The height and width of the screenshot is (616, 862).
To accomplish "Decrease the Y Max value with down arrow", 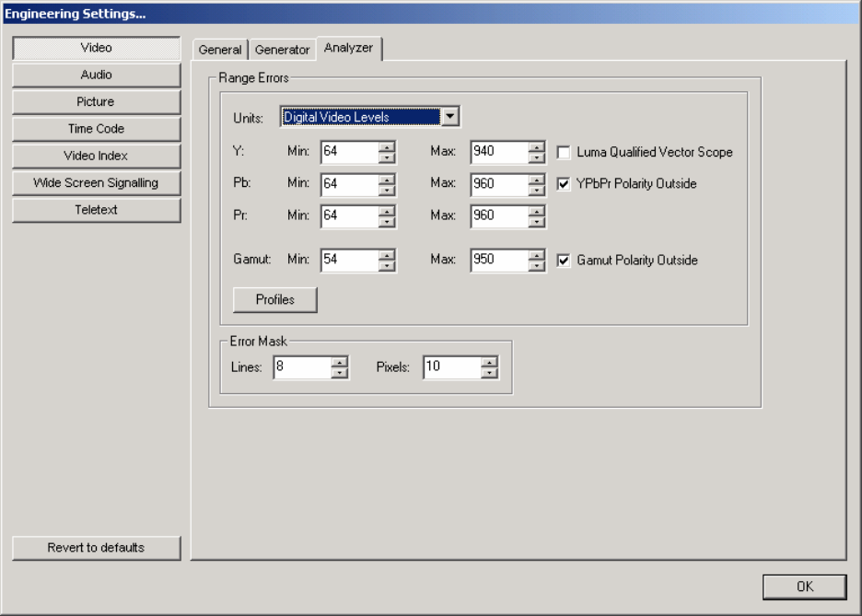I will (537, 157).
